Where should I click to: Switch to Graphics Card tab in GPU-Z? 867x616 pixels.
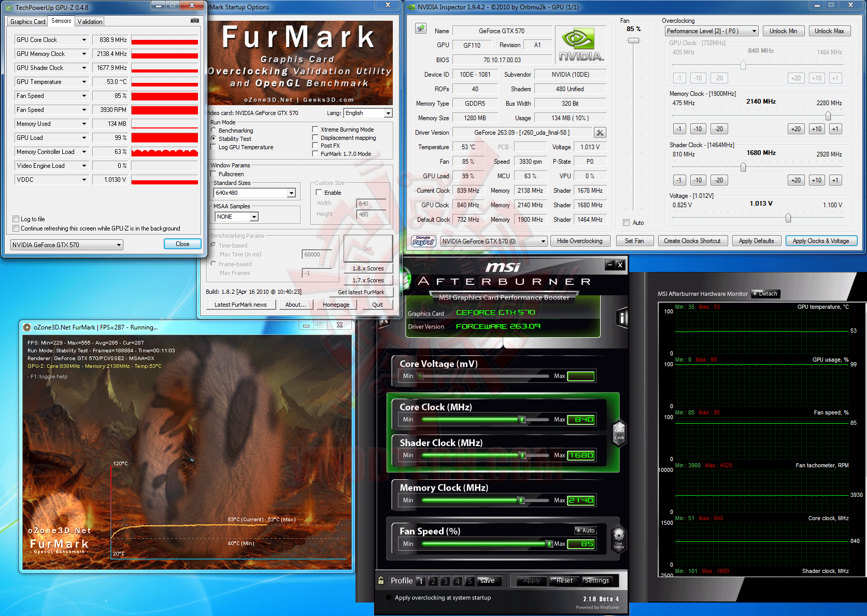pos(28,22)
